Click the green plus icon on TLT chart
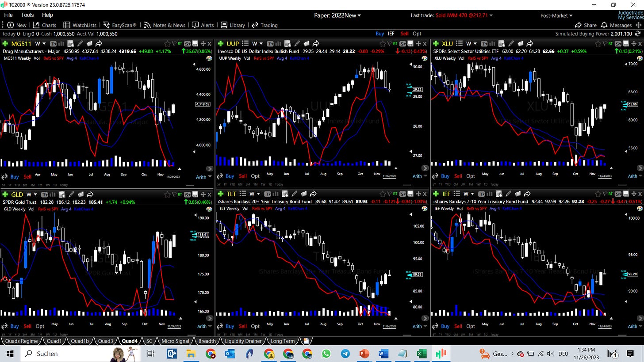Image resolution: width=644 pixels, height=362 pixels. click(221, 194)
